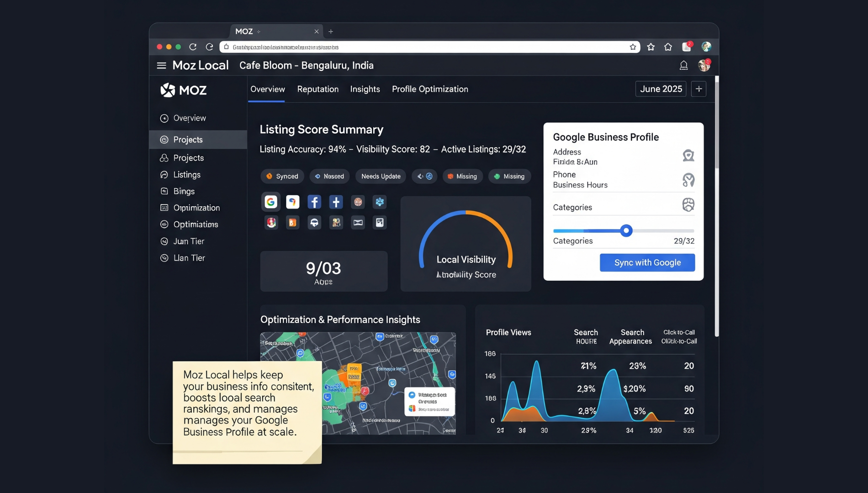The width and height of the screenshot is (868, 493).
Task: Open the user avatar in the Moz Local header
Action: click(704, 65)
